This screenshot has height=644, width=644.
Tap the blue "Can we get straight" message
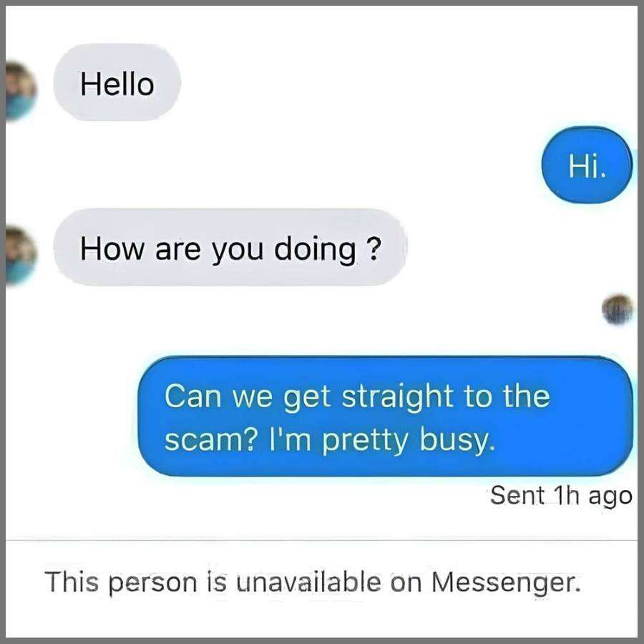coord(385,416)
